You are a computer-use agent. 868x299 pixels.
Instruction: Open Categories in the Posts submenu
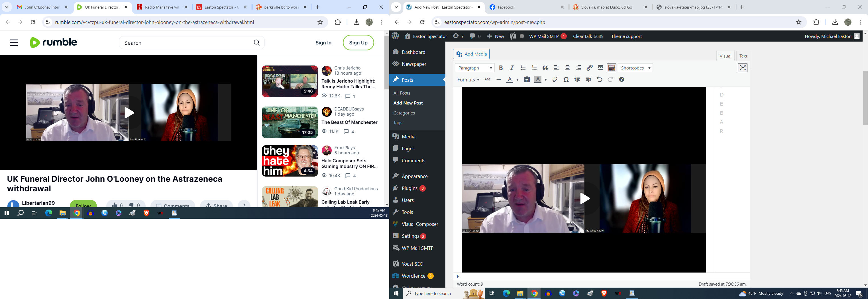[x=404, y=113]
